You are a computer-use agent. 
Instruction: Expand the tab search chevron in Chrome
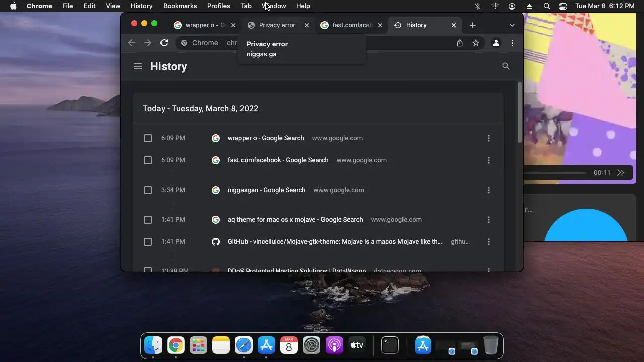(512, 25)
